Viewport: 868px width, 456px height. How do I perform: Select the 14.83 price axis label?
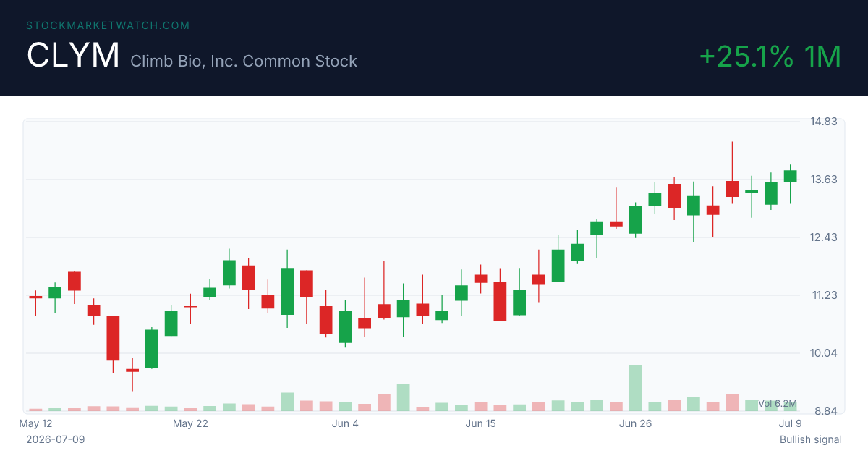coord(822,121)
